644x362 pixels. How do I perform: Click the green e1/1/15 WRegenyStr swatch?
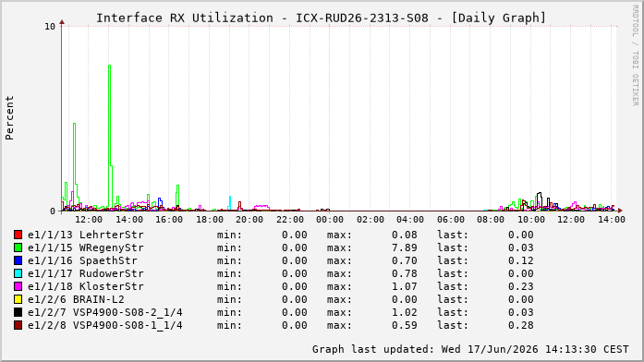click(x=18, y=247)
